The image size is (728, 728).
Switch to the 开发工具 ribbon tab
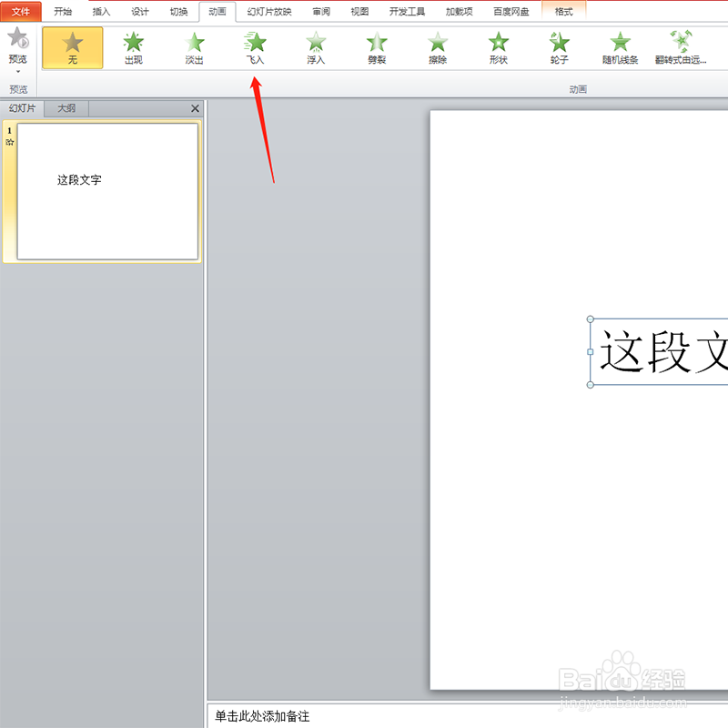[407, 12]
